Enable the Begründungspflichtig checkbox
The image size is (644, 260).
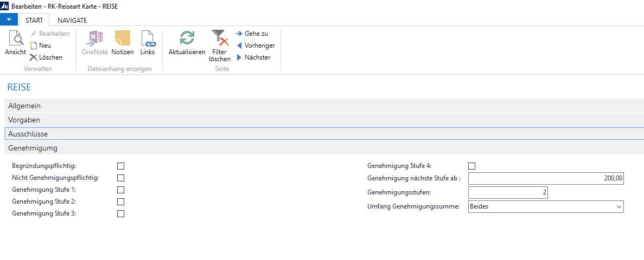coord(120,166)
